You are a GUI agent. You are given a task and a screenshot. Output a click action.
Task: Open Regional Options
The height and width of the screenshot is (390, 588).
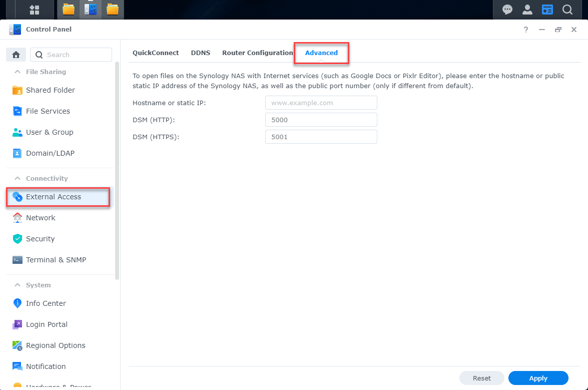tap(60, 345)
